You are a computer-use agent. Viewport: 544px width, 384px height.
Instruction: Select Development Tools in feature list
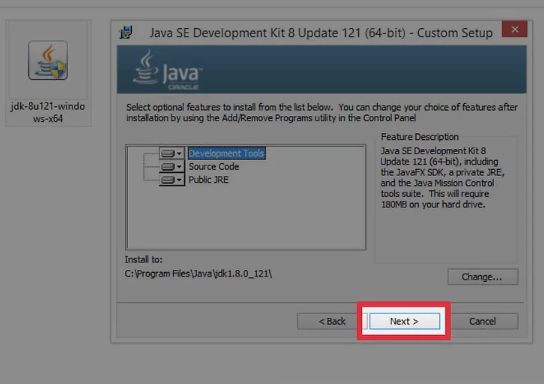[227, 153]
